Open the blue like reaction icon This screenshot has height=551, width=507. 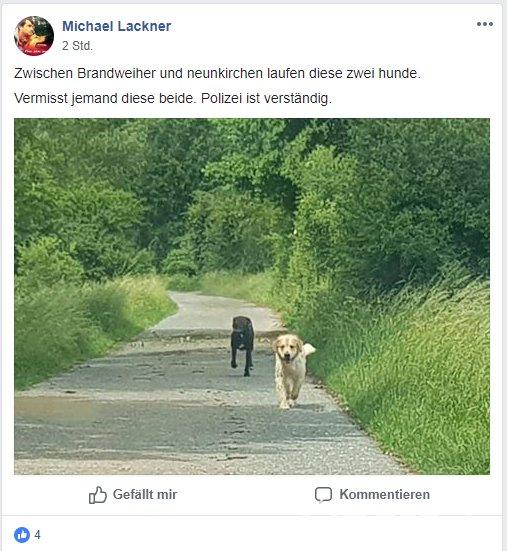pos(22,535)
